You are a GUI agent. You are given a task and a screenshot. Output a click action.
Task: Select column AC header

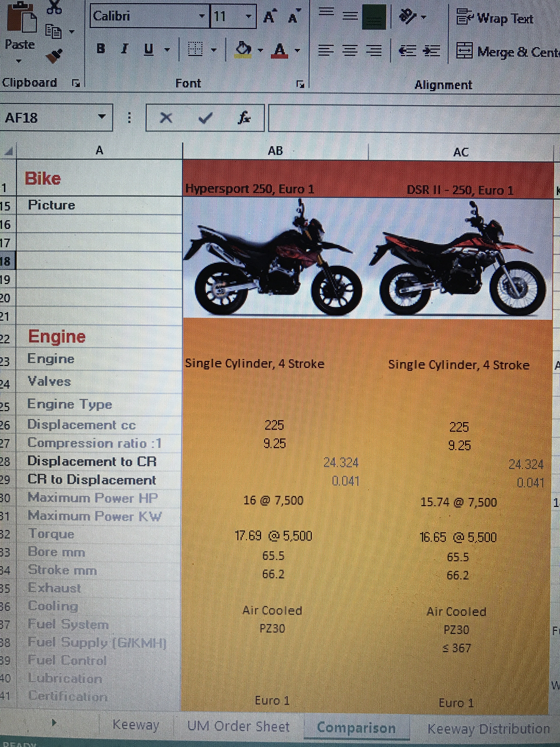[461, 152]
